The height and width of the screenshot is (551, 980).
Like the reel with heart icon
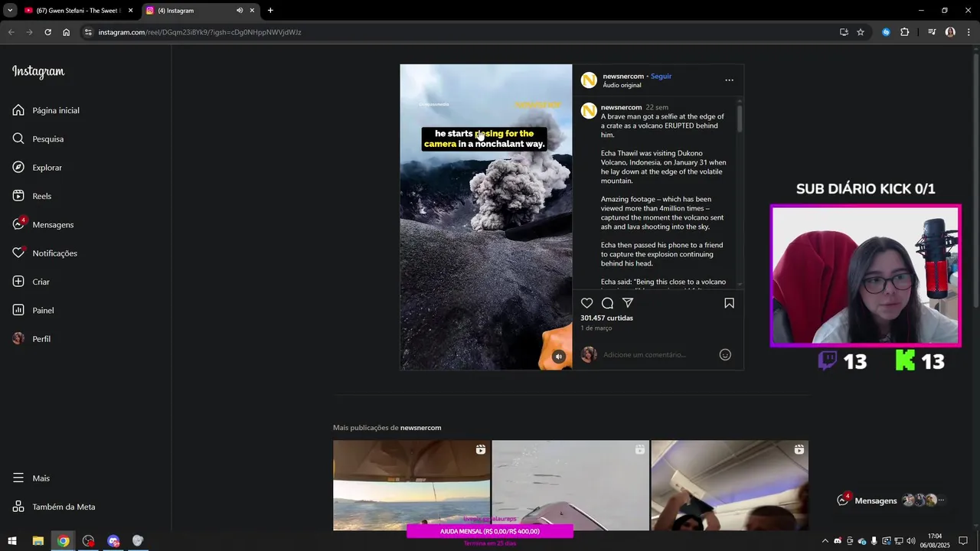pyautogui.click(x=587, y=303)
